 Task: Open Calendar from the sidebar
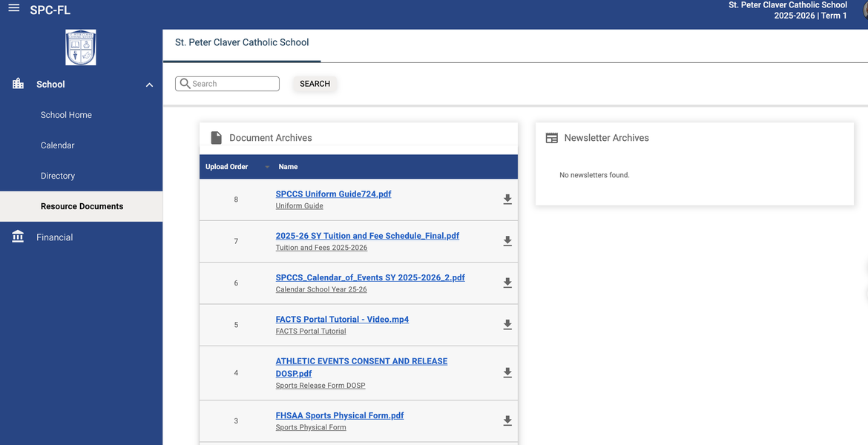(58, 145)
